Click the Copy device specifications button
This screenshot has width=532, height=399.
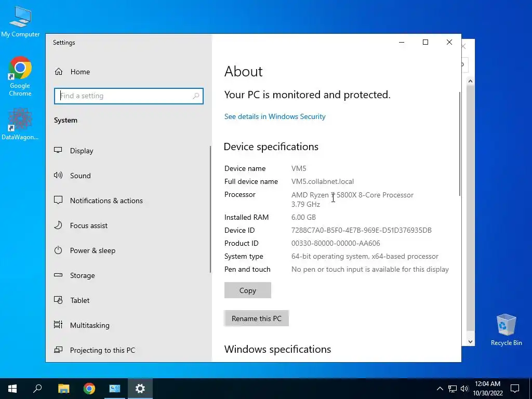point(248,290)
